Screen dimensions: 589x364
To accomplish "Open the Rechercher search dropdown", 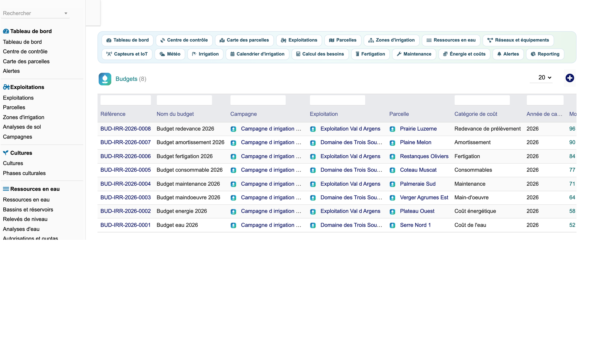I will point(35,13).
